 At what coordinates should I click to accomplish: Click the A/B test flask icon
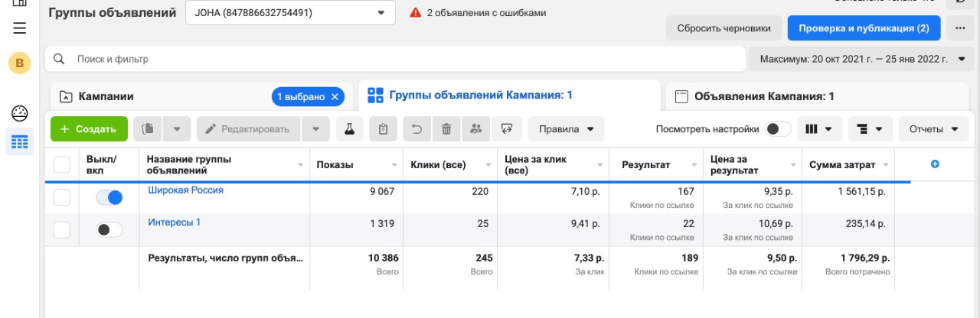(349, 129)
